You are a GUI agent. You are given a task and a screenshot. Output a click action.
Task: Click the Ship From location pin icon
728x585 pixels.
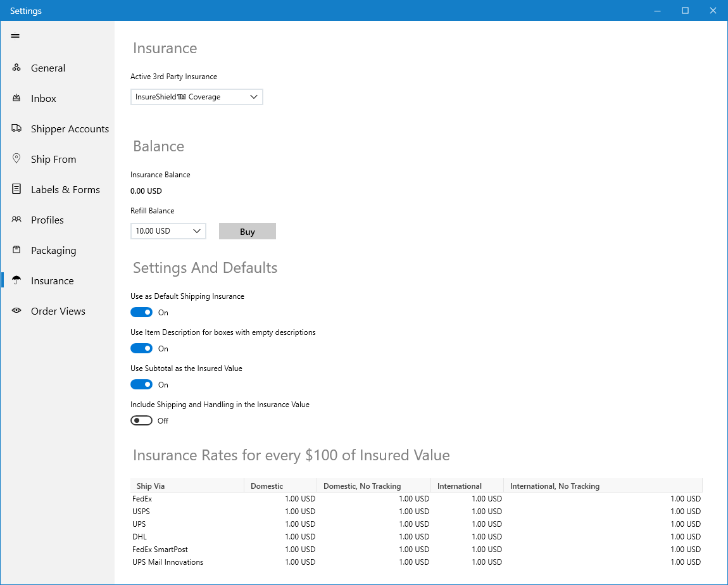pos(16,159)
